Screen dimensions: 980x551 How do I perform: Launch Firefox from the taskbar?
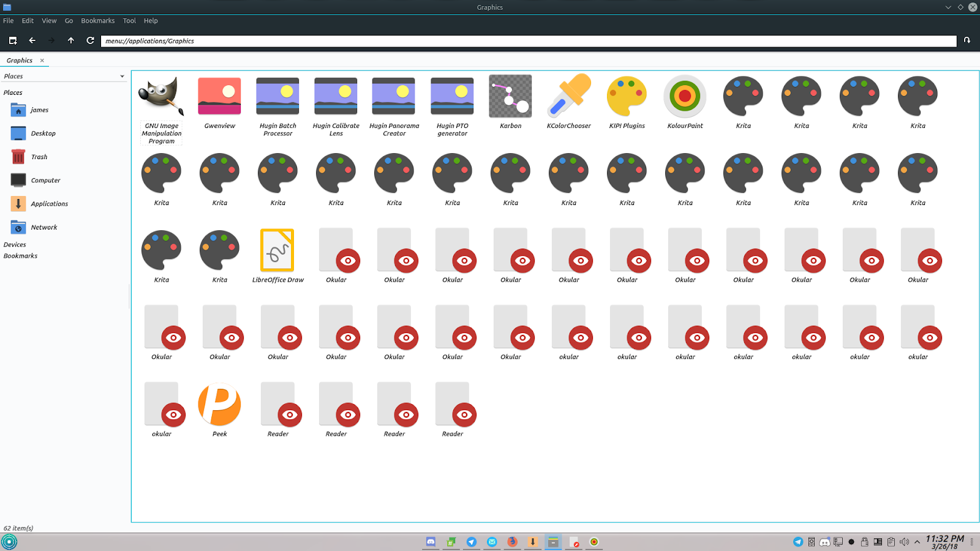510,542
